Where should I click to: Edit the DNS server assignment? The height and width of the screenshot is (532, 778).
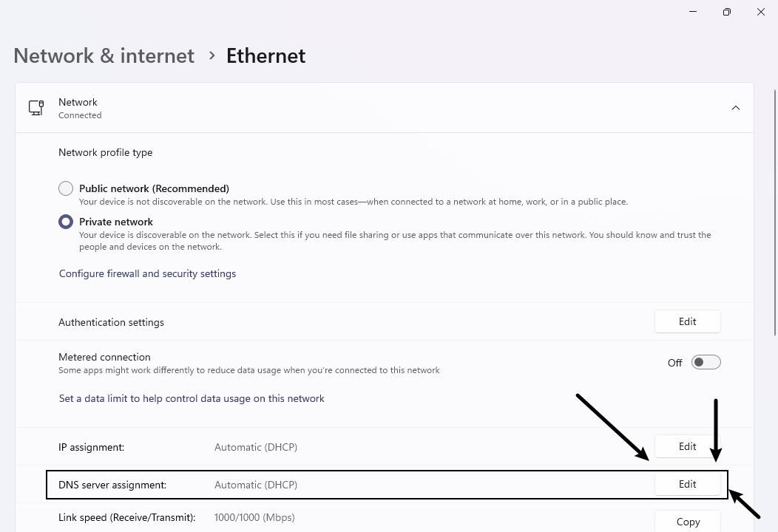[x=687, y=484]
